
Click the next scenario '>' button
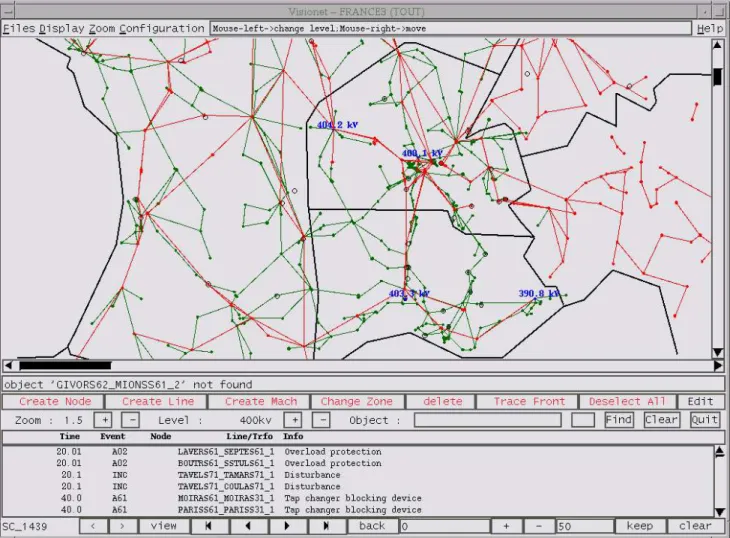tap(122, 526)
